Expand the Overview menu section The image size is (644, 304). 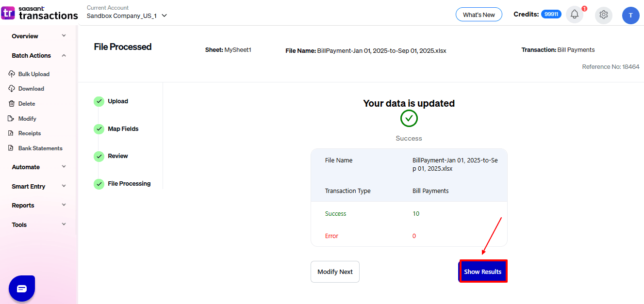coord(39,36)
